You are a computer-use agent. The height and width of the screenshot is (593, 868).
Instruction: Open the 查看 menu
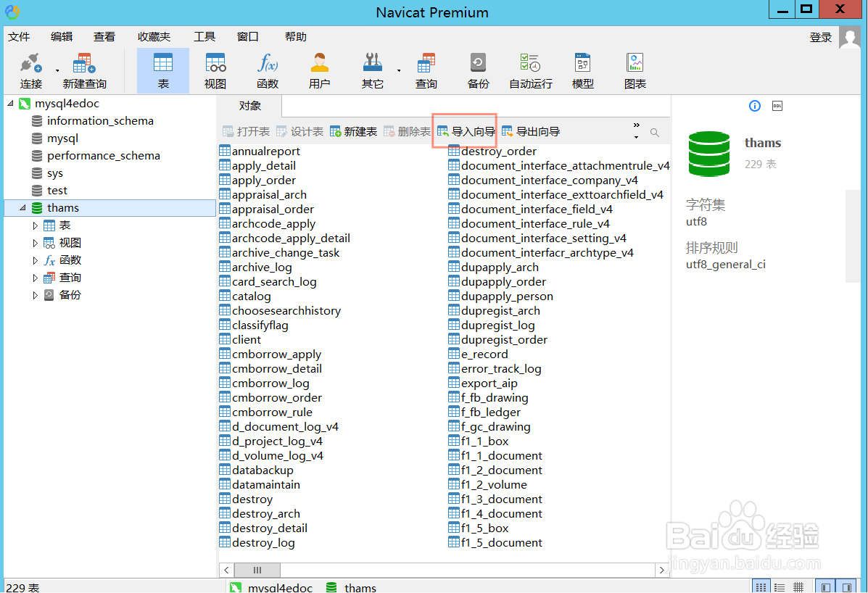point(104,36)
